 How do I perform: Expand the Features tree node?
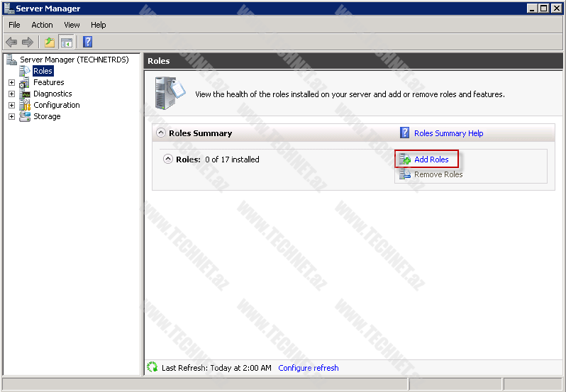tap(11, 82)
